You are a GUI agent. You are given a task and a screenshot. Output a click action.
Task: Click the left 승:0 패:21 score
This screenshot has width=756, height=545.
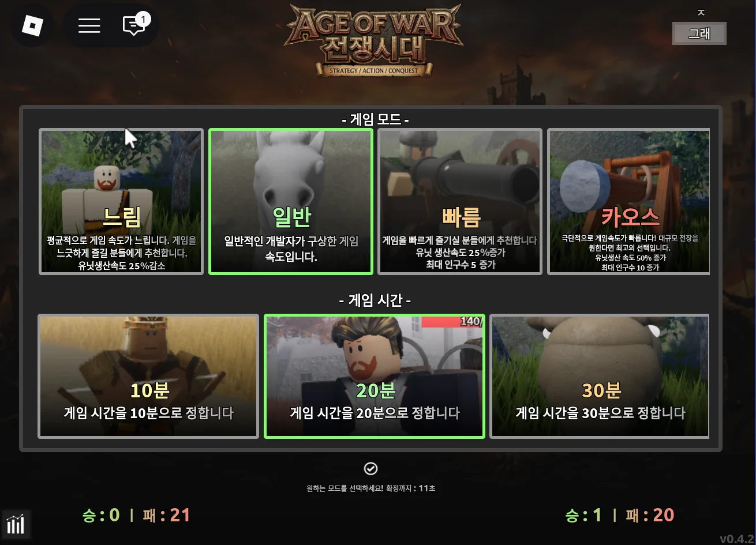[136, 515]
